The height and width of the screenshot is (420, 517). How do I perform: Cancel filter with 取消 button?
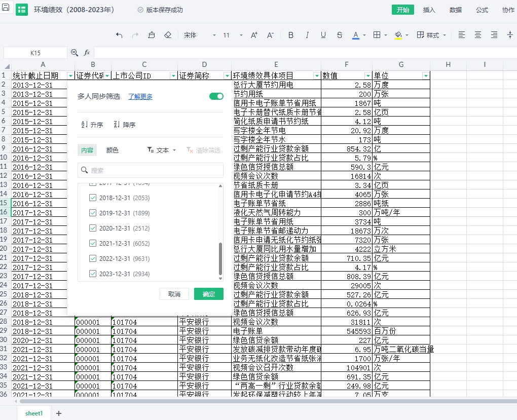point(174,294)
